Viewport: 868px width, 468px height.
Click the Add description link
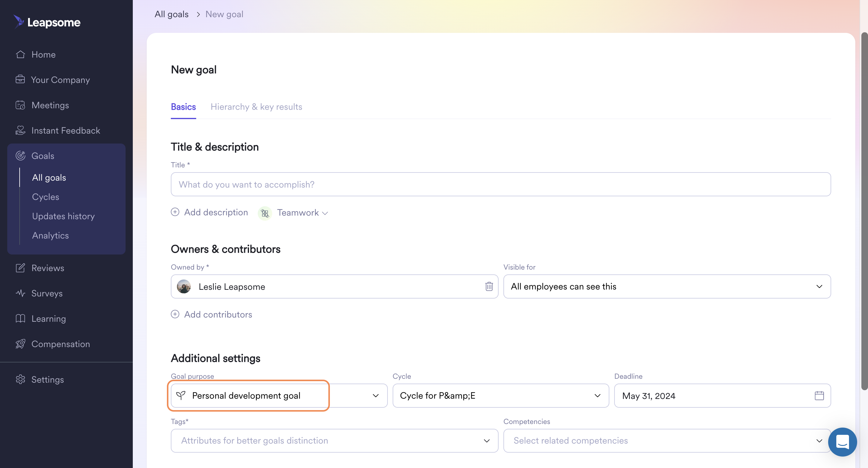tap(216, 212)
